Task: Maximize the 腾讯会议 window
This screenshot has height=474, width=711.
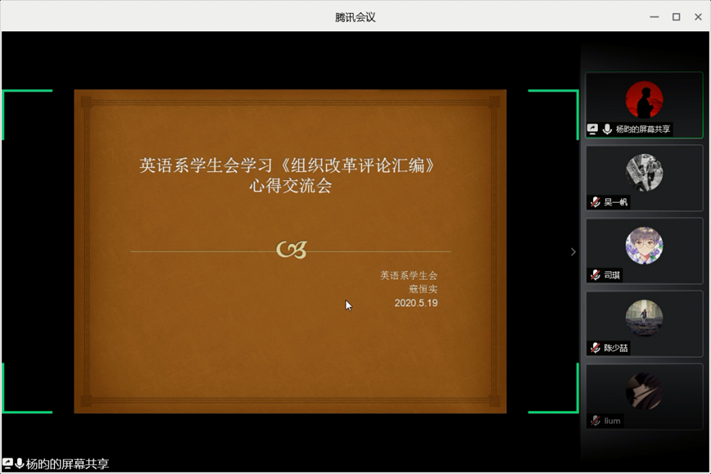Action: [x=676, y=17]
